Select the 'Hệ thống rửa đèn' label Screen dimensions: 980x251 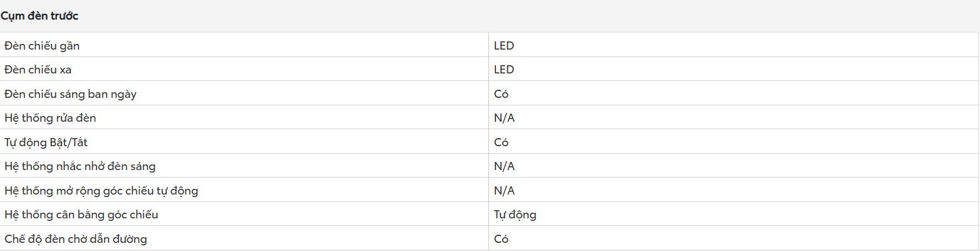click(50, 118)
